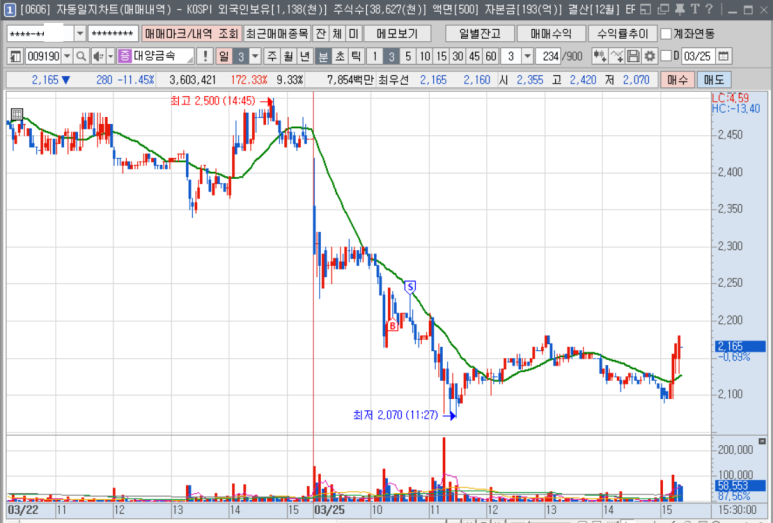Open 수익률추이 return trend
The height and width of the screenshot is (523, 773).
[623, 34]
